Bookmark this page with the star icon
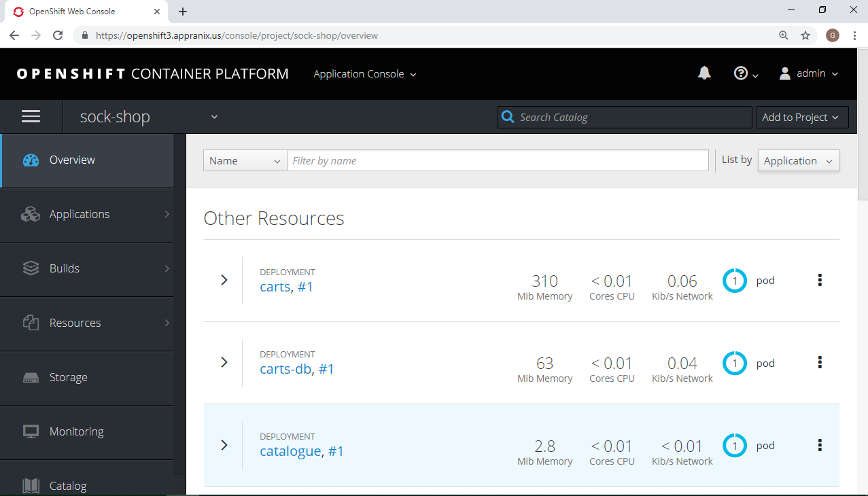868x496 pixels. tap(805, 35)
